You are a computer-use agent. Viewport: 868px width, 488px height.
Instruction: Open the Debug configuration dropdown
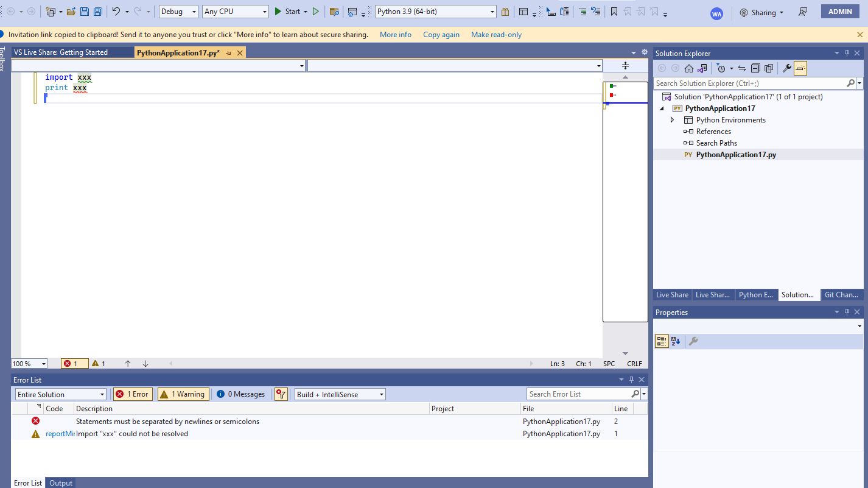click(178, 12)
